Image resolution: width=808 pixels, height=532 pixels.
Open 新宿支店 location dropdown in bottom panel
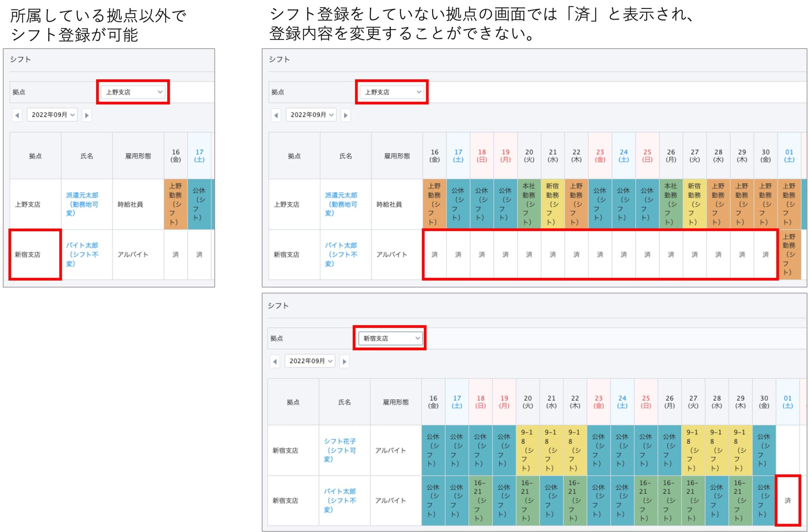click(x=390, y=338)
